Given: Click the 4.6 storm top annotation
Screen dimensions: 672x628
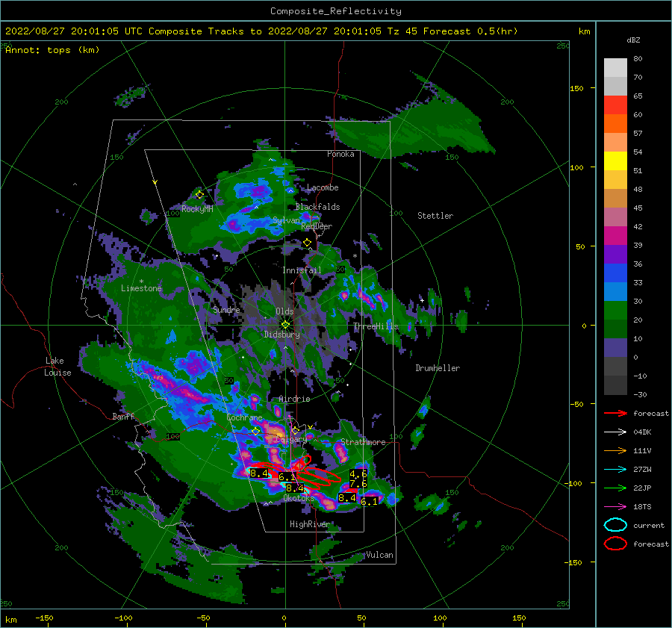Looking at the screenshot, I should click(358, 474).
